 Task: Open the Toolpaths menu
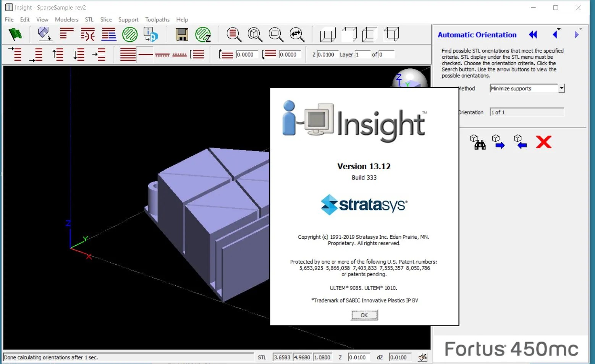click(157, 19)
